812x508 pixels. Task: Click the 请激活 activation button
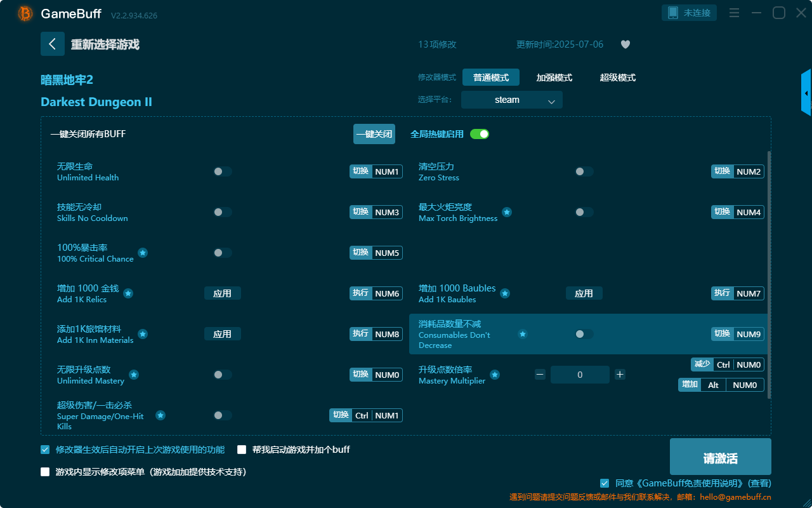(720, 456)
